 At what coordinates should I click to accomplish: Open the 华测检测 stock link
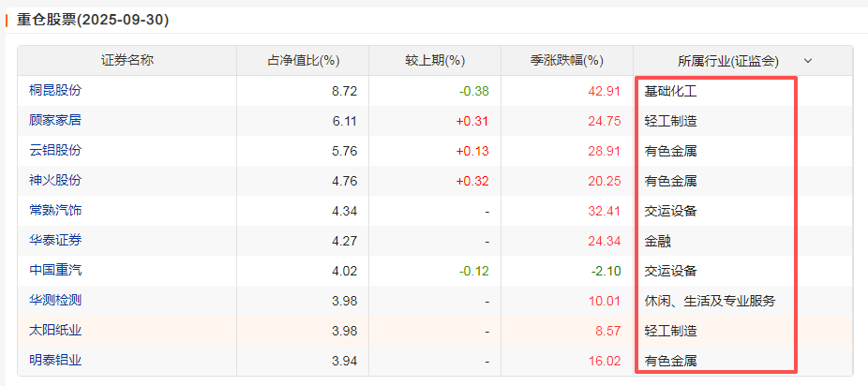pos(55,301)
